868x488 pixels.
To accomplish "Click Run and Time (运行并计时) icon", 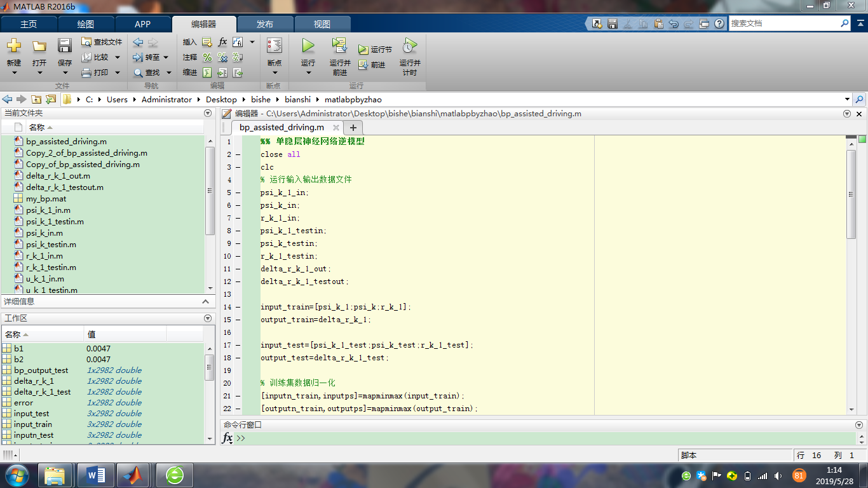I will 410,46.
